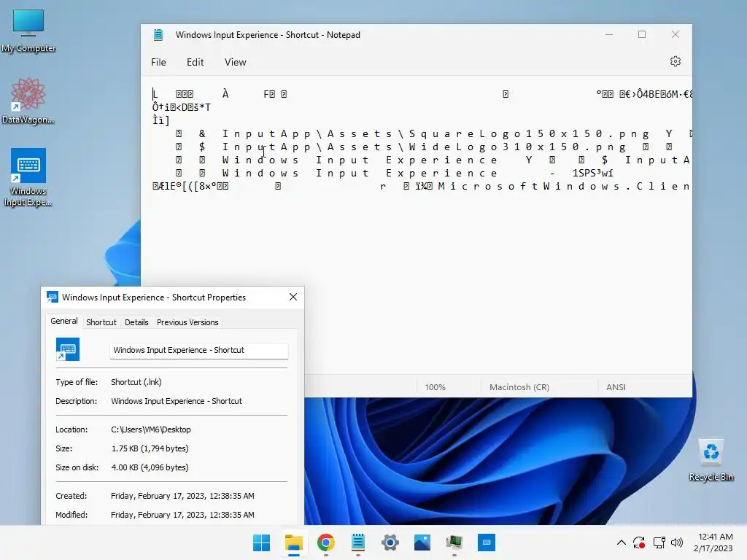Click 'Shortcut (.lnk)' file type value
The height and width of the screenshot is (560, 747).
click(136, 382)
